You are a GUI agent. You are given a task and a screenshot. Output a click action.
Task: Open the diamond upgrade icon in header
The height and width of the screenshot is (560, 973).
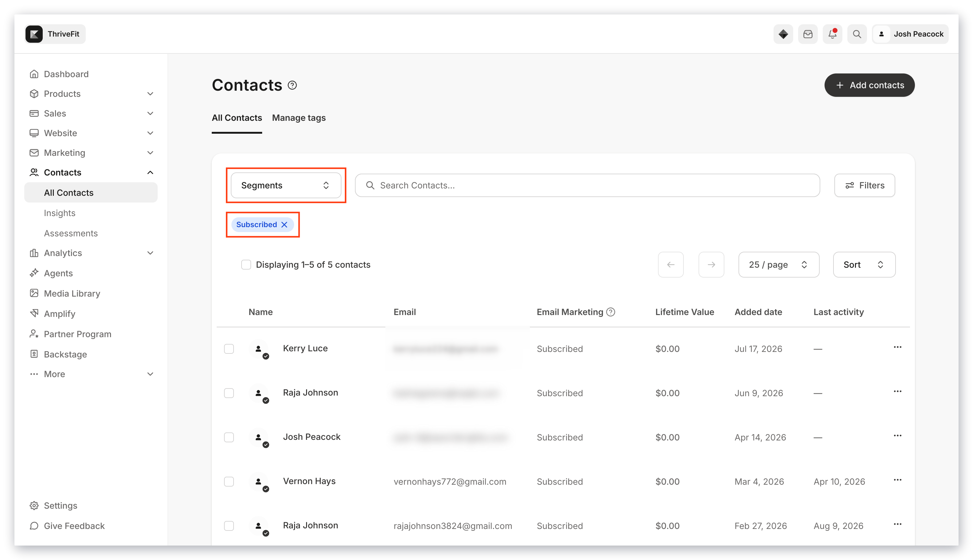coord(783,34)
